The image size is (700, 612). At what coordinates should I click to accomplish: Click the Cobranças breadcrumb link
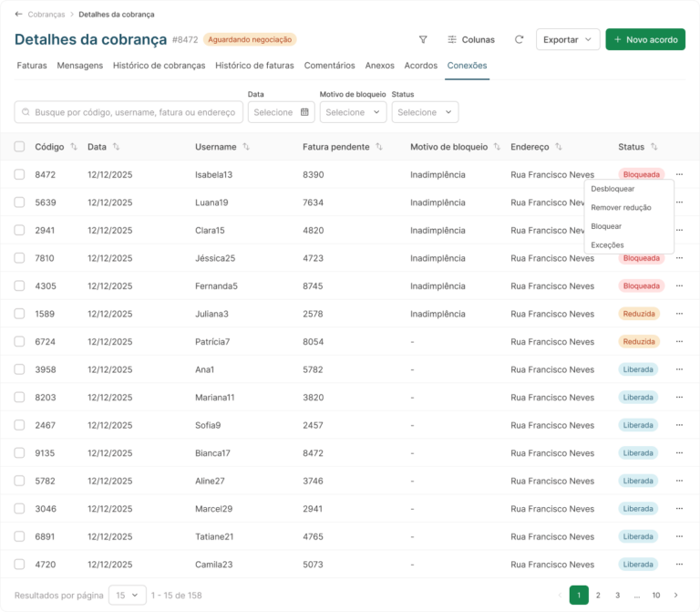46,15
